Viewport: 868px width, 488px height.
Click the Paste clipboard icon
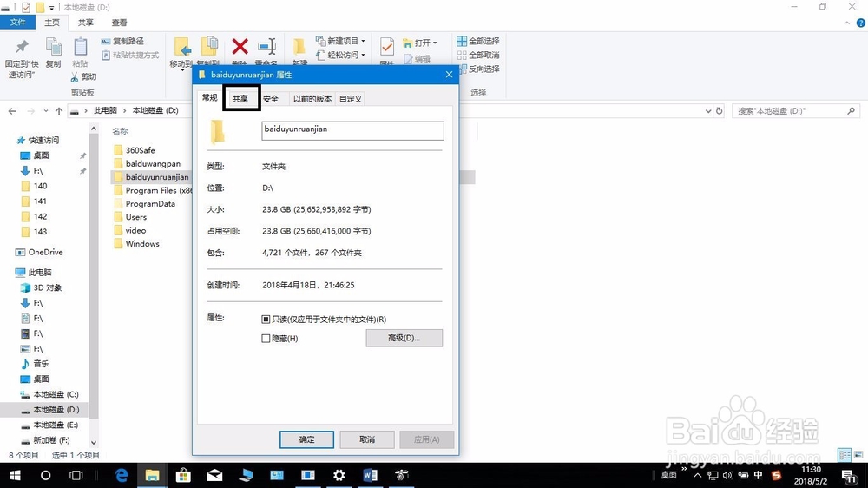coord(80,47)
